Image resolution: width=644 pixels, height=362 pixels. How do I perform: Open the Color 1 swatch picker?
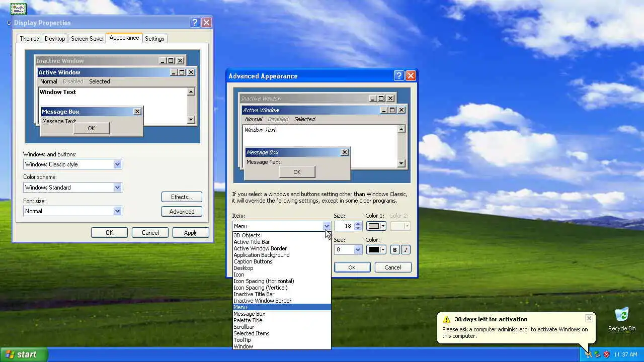[x=376, y=226]
